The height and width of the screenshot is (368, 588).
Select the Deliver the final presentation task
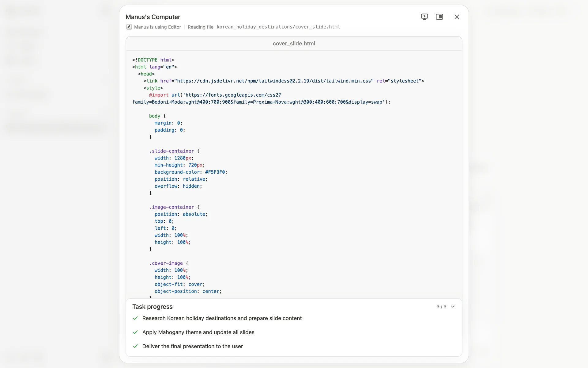pyautogui.click(x=192, y=346)
